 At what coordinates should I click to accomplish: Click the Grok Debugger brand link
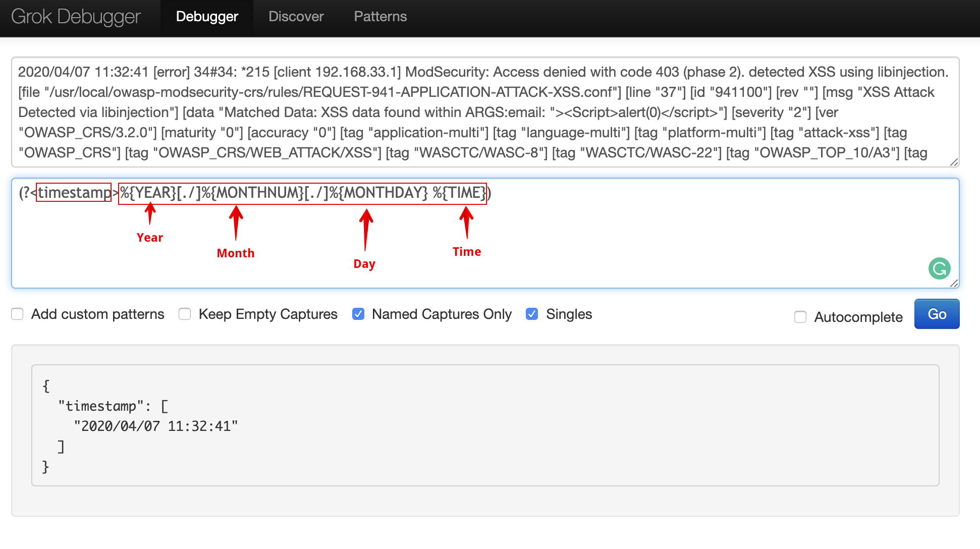pyautogui.click(x=76, y=17)
